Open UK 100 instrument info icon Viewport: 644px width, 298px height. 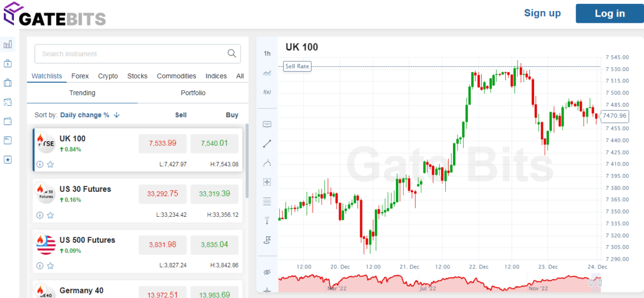tap(40, 165)
